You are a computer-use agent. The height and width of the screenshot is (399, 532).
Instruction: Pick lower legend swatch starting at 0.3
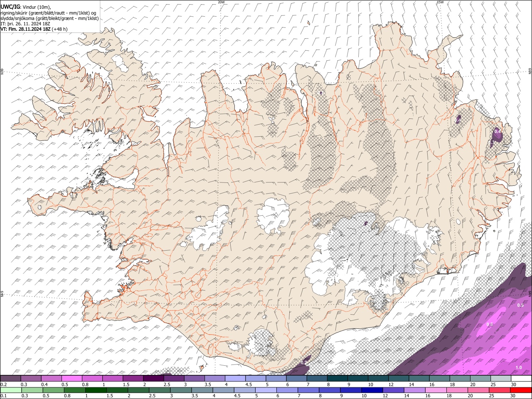coord(32,390)
